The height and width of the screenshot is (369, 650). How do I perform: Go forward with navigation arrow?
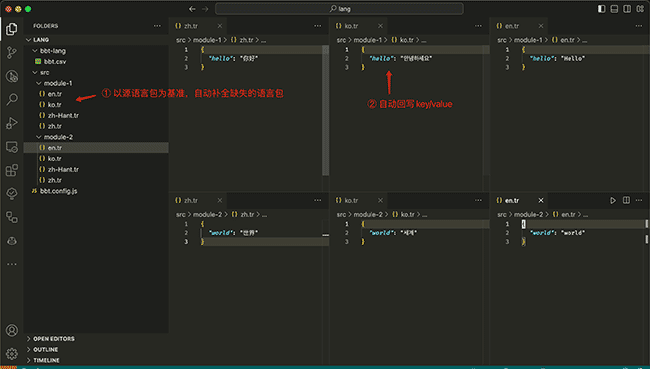(205, 9)
